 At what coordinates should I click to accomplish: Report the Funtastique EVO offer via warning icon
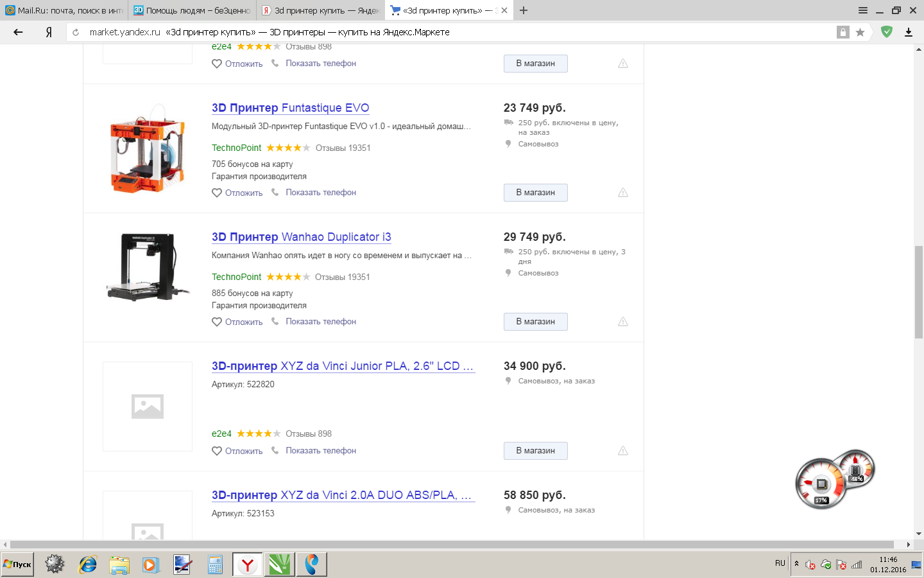click(x=623, y=193)
